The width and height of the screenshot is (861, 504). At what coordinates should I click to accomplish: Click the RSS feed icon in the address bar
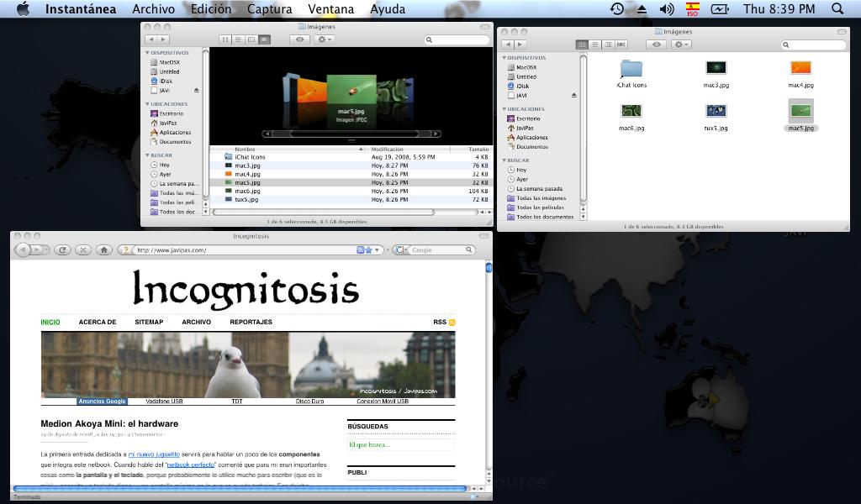pyautogui.click(x=360, y=250)
